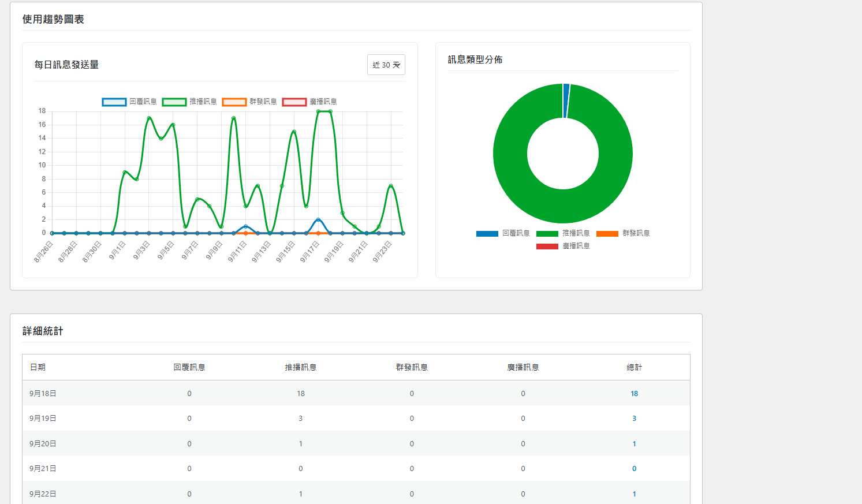
Task: Click the 推播訊息 value 18 on 9月18日
Action: (x=300, y=393)
